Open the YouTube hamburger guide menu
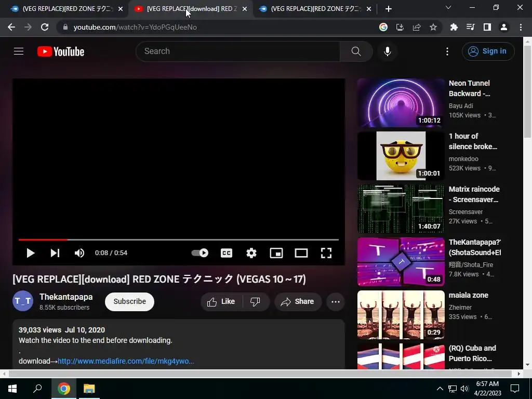The image size is (532, 399). click(x=19, y=51)
